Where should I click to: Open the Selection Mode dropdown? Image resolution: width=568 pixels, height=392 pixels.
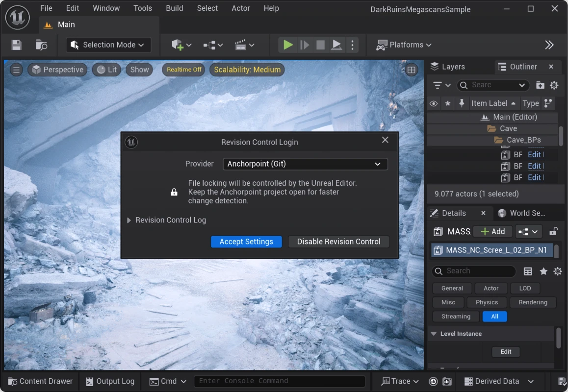pos(108,45)
